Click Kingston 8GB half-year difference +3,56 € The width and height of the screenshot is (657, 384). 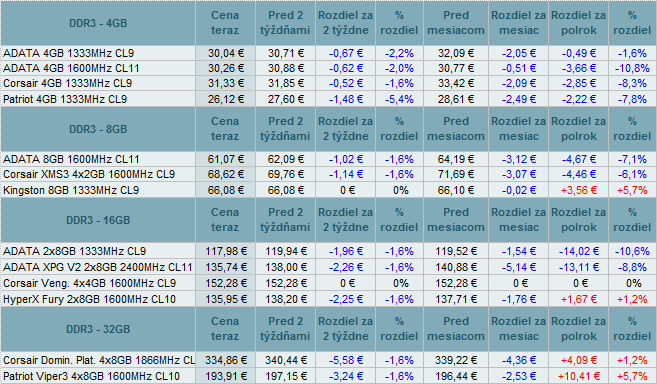(x=578, y=190)
